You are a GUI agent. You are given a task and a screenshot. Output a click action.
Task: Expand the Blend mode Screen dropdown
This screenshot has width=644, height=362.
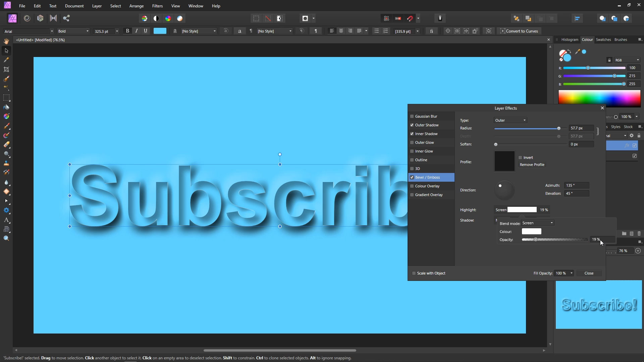(538, 223)
